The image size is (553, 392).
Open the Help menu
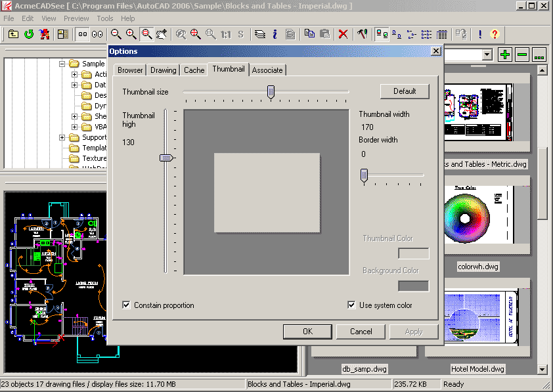click(127, 18)
